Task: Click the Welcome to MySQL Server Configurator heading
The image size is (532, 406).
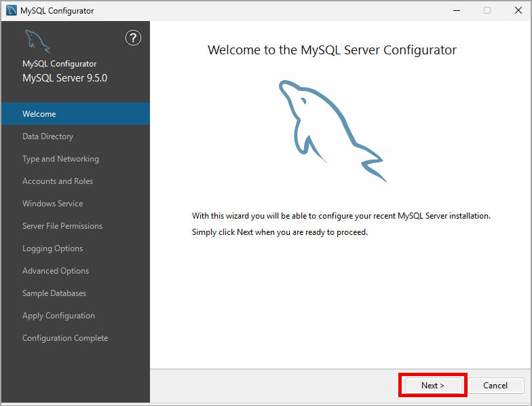Action: pos(332,50)
